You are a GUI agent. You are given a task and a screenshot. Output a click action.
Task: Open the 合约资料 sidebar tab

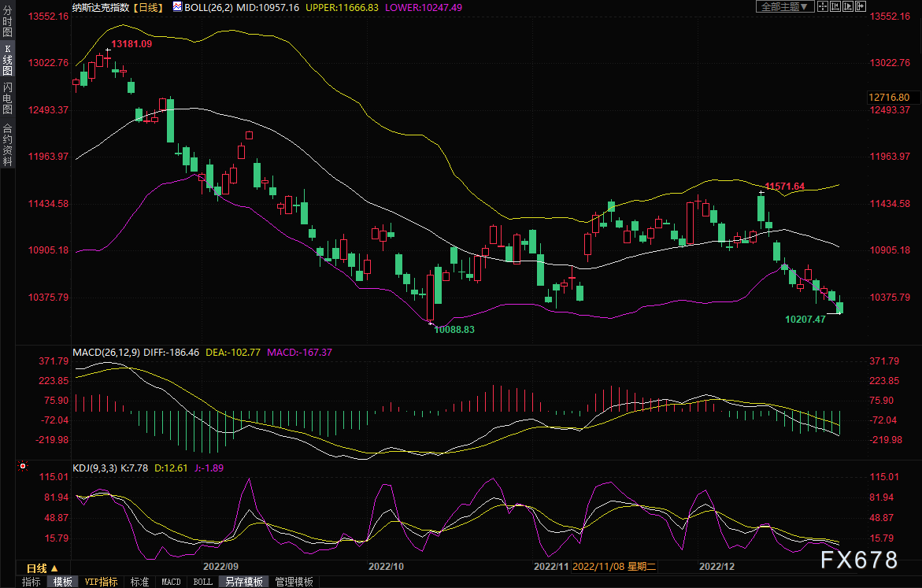click(7, 145)
